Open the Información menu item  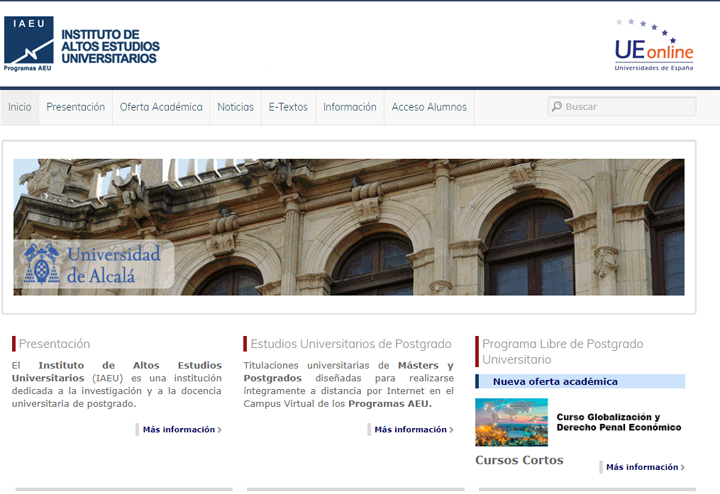point(350,107)
